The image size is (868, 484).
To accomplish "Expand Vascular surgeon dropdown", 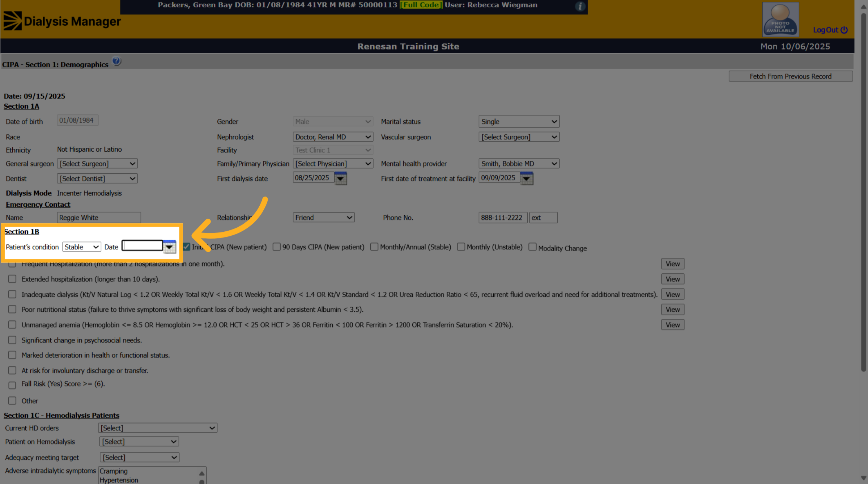I will (x=519, y=137).
